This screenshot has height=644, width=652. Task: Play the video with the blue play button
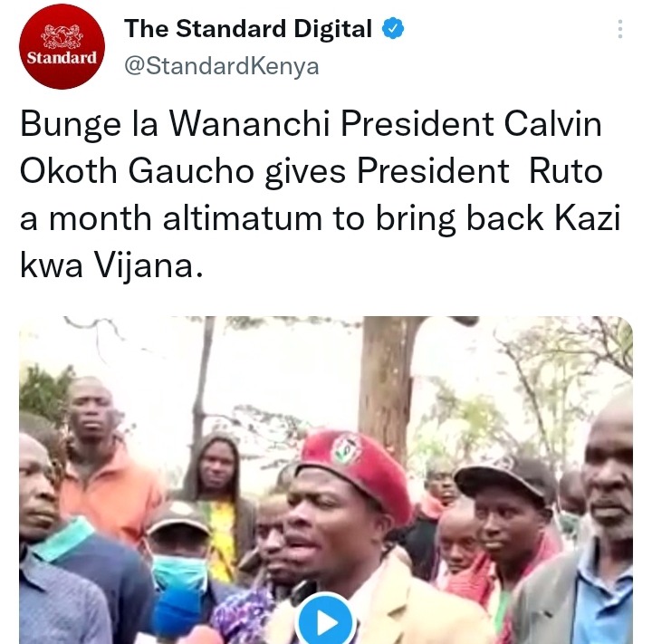pos(326,621)
